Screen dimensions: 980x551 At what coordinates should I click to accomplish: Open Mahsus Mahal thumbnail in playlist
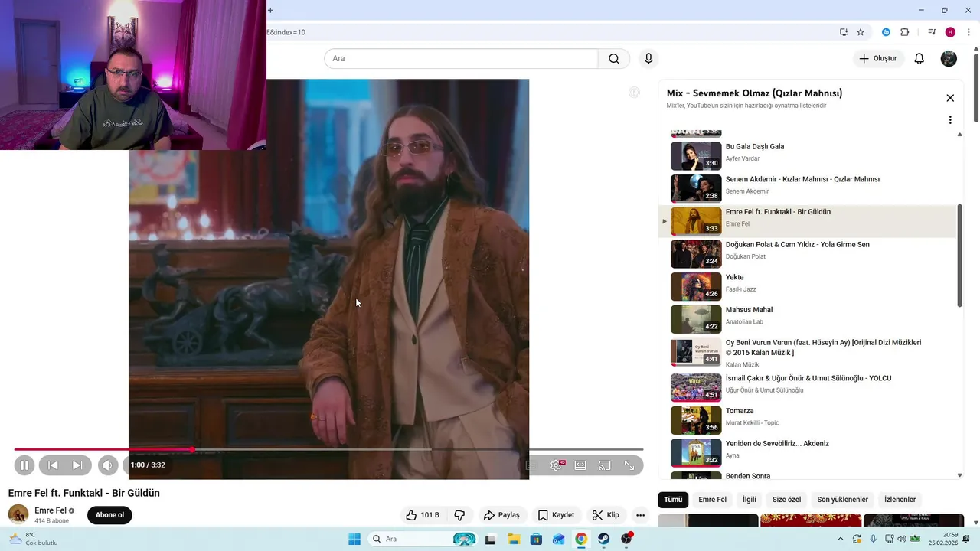[x=696, y=319]
